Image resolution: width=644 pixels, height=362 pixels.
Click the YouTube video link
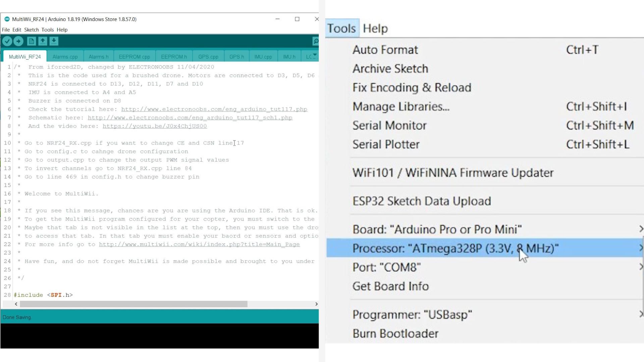[x=154, y=126]
